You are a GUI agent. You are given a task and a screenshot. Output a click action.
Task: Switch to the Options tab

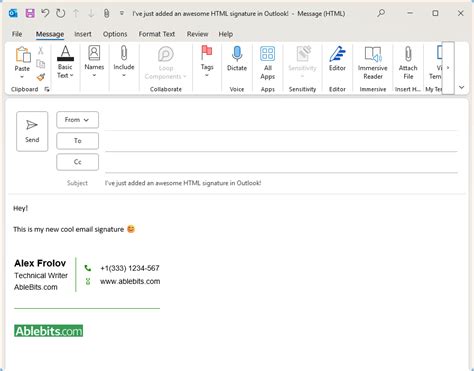pyautogui.click(x=115, y=34)
